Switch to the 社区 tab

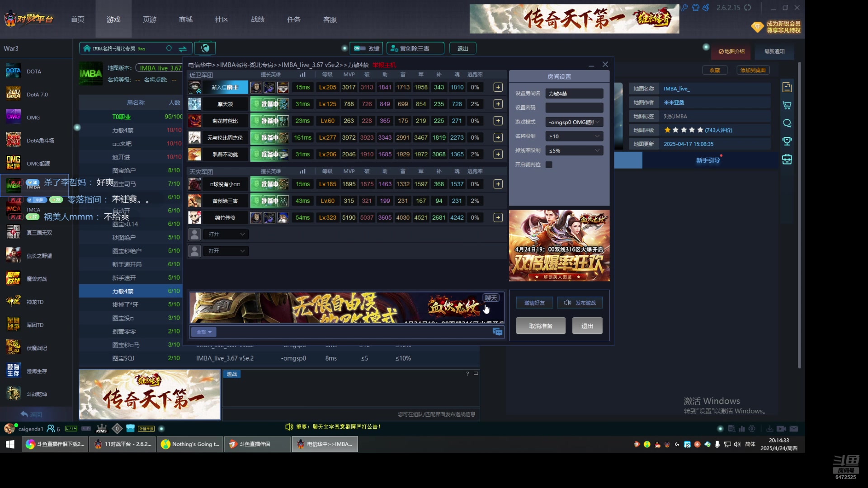point(222,19)
